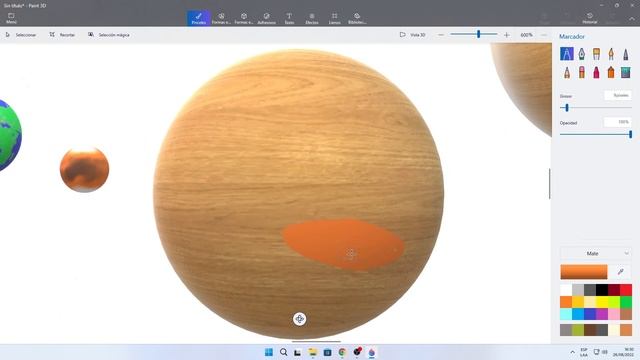This screenshot has width=640, height=360.
Task: Show hidden system tray icons
Action: 572,352
